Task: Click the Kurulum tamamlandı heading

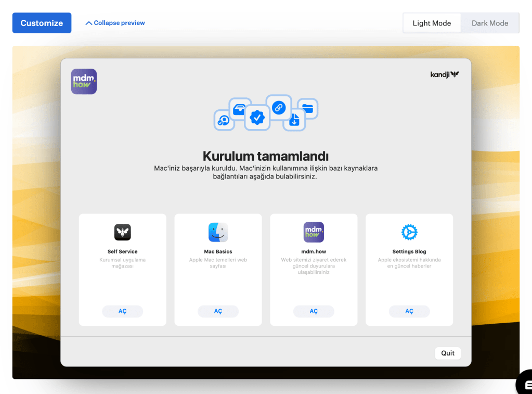Action: (266, 156)
